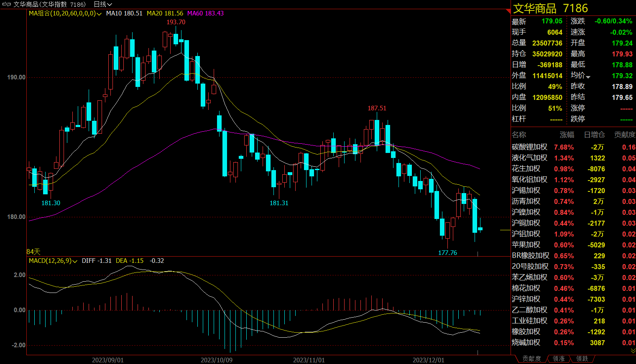Sort the list by the 名称 column header
636x364 pixels.
coord(519,135)
